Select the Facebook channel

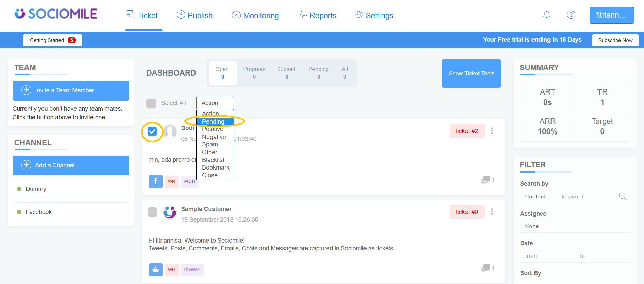71,212
